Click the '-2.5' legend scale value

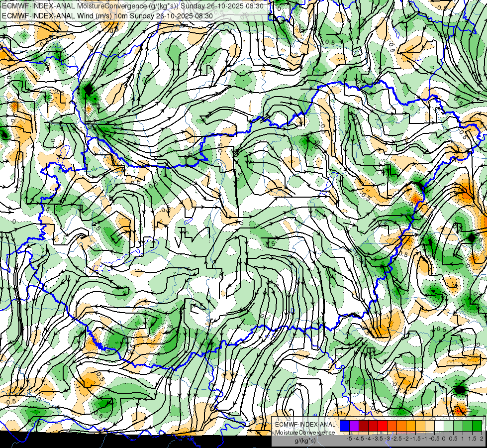396,439
